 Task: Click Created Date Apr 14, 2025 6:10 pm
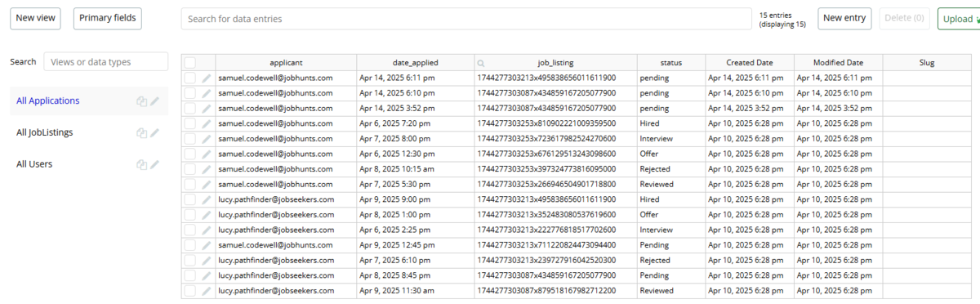point(746,93)
